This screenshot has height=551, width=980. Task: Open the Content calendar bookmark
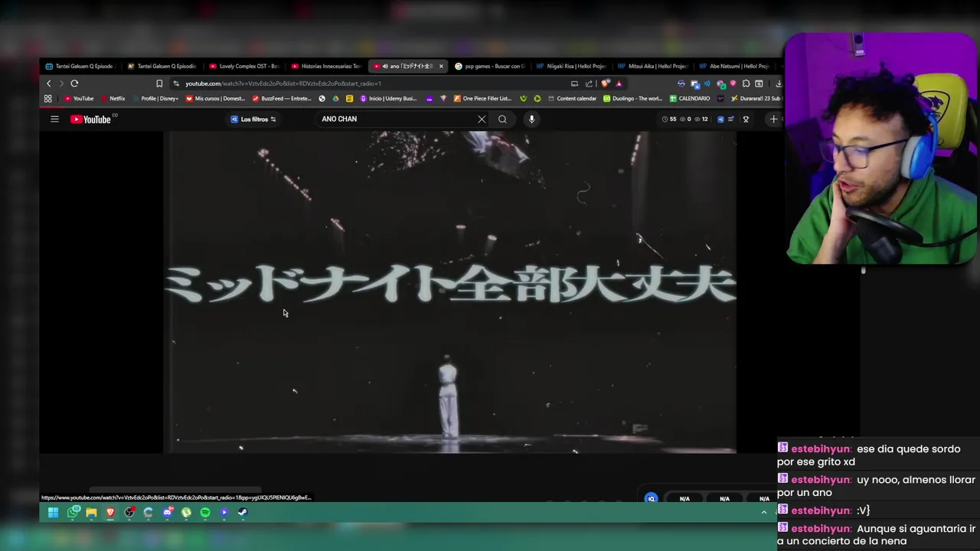point(572,99)
